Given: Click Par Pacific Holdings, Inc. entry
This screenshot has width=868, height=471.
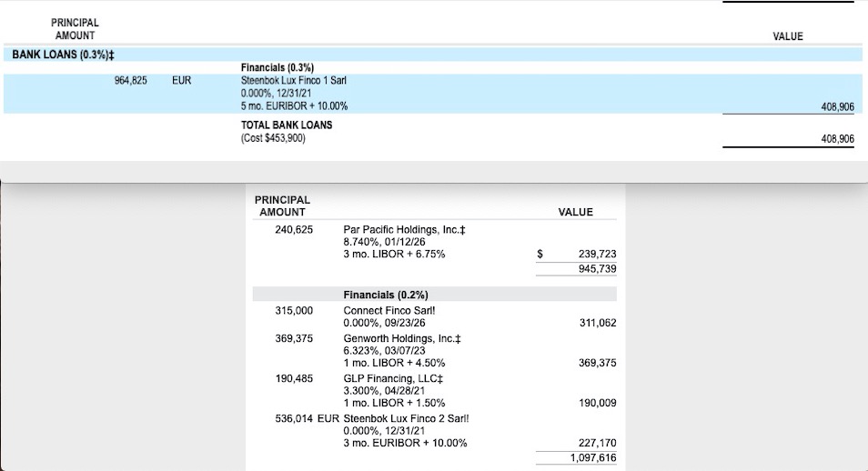Looking at the screenshot, I should [404, 230].
